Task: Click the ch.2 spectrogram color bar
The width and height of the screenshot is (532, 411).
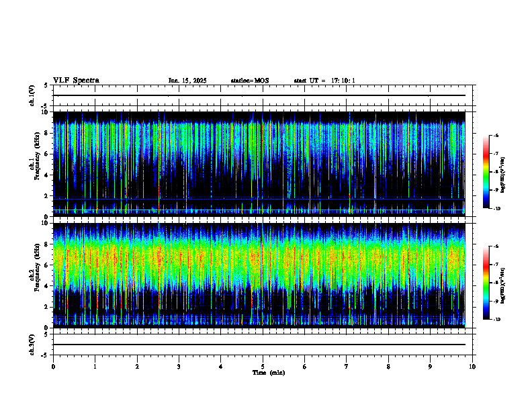Action: point(486,283)
